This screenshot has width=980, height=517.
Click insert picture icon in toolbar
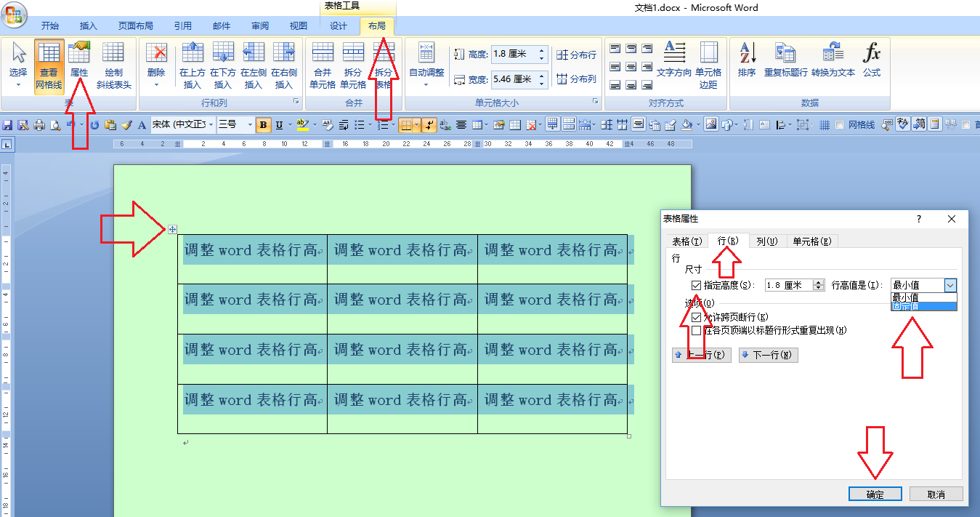(710, 125)
